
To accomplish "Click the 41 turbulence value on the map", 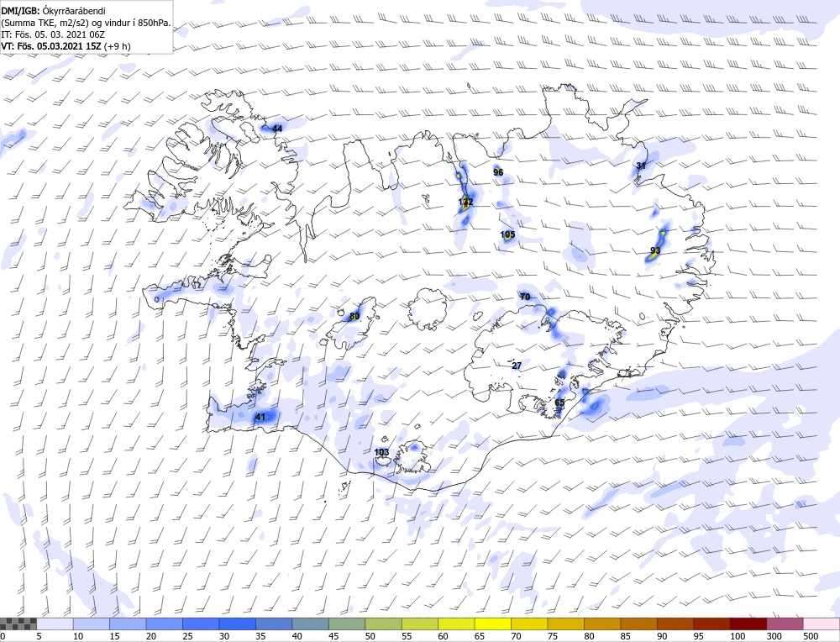I will point(260,417).
